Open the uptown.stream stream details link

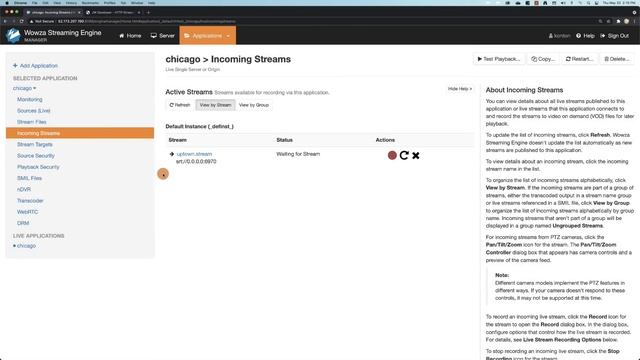[194, 154]
